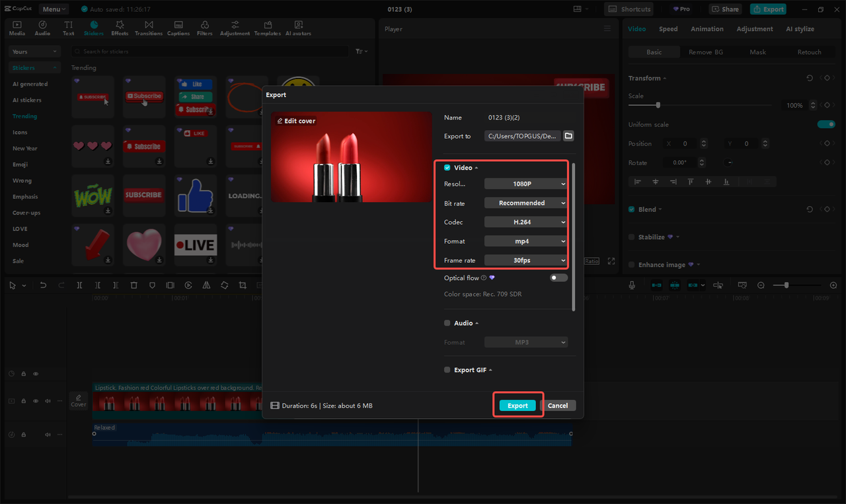Open the Templates panel

click(267, 27)
